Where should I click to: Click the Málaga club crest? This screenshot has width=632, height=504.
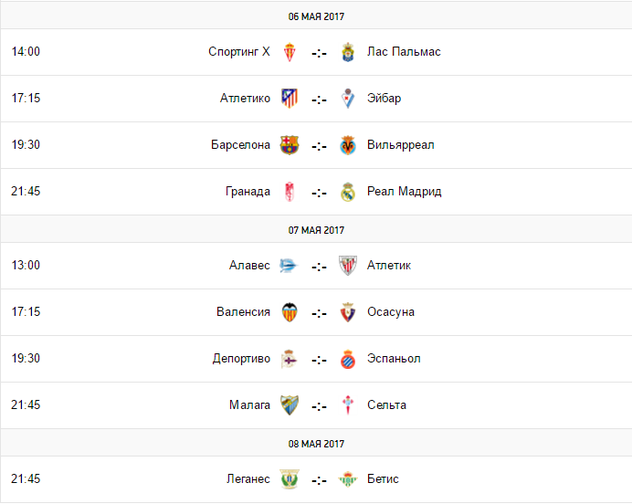point(289,405)
